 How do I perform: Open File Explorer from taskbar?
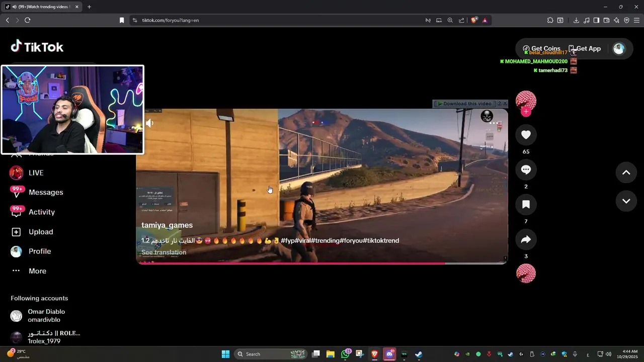click(x=331, y=354)
